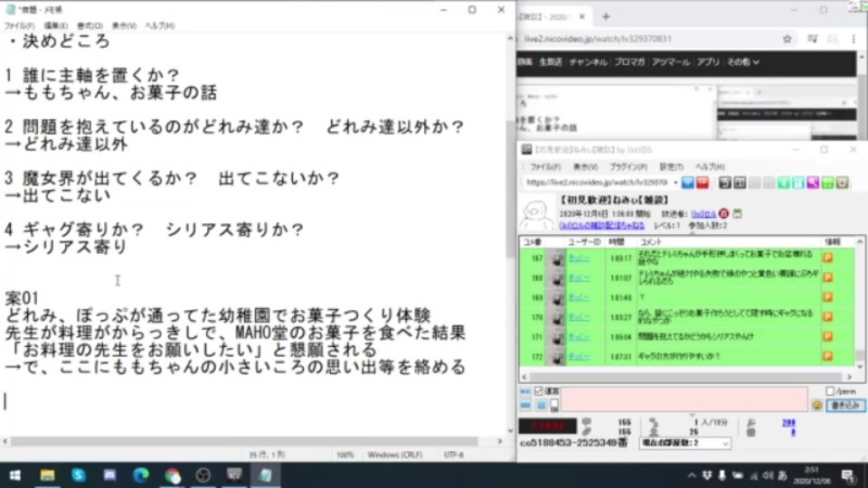This screenshot has width=868, height=488.
Task: Open the 現在の部屋数 dropdown
Action: 684,443
